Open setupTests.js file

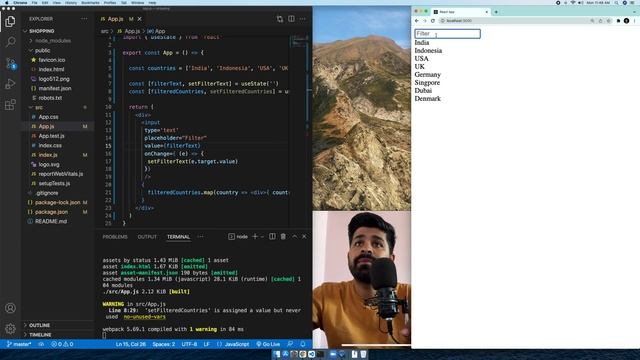pos(54,183)
